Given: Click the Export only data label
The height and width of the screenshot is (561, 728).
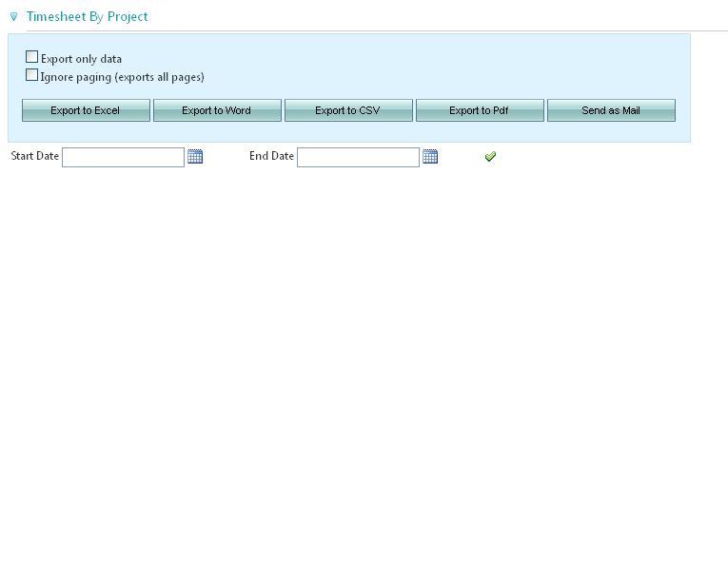Looking at the screenshot, I should coord(81,59).
